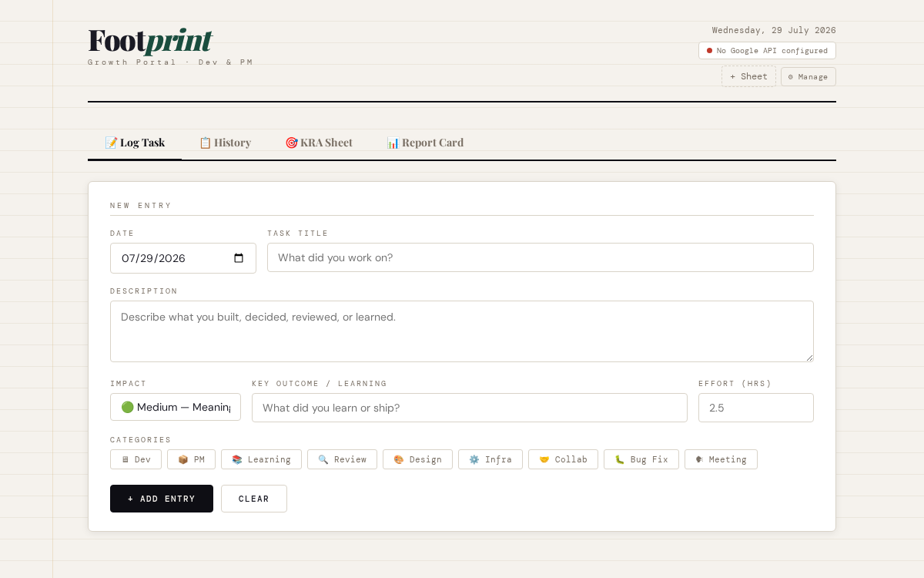Toggle the PM category chip
The height and width of the screenshot is (578, 924).
[191, 459]
